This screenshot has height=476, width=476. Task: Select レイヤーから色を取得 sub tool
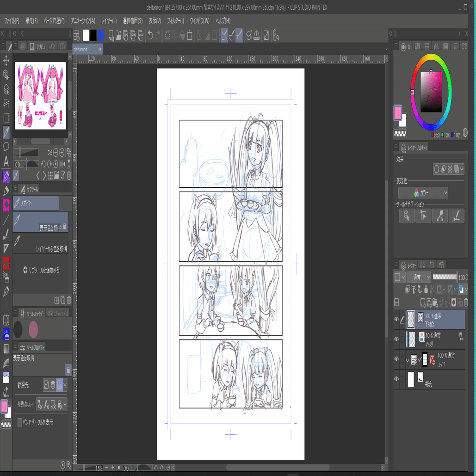[40, 243]
